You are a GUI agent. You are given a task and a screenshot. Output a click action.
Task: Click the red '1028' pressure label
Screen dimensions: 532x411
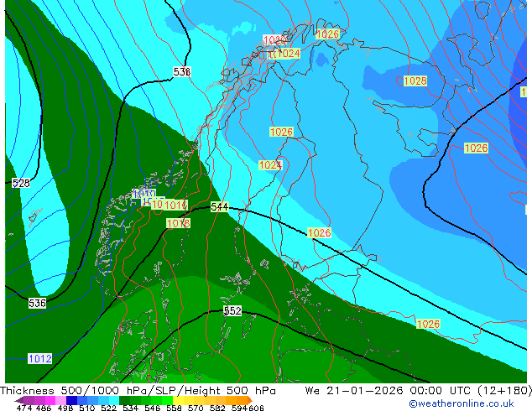[415, 81]
